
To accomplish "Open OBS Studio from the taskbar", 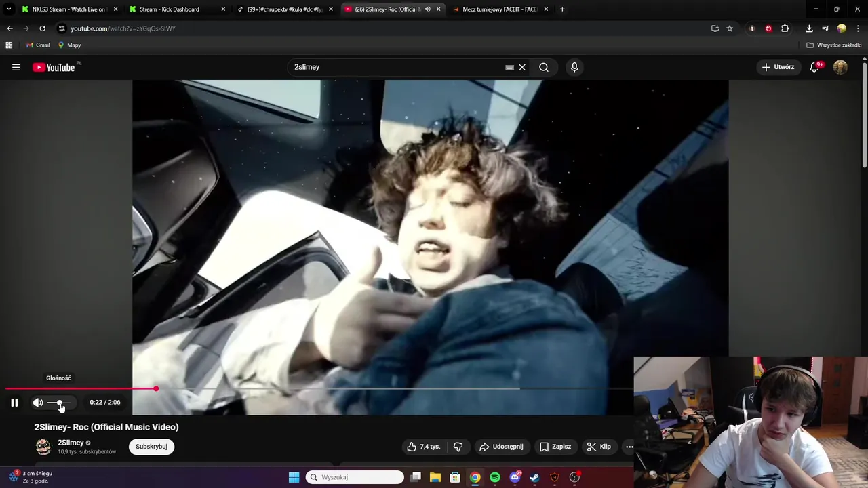I will (x=574, y=477).
